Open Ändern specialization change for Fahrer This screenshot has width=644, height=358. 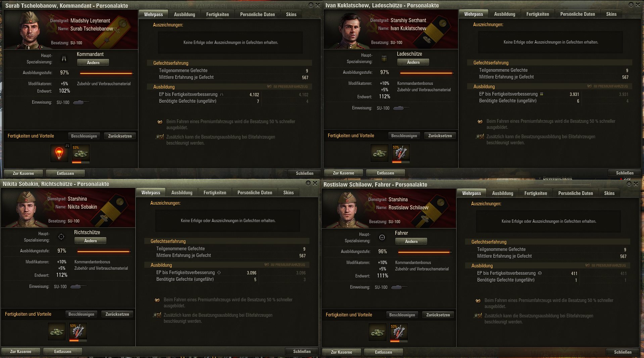click(411, 241)
